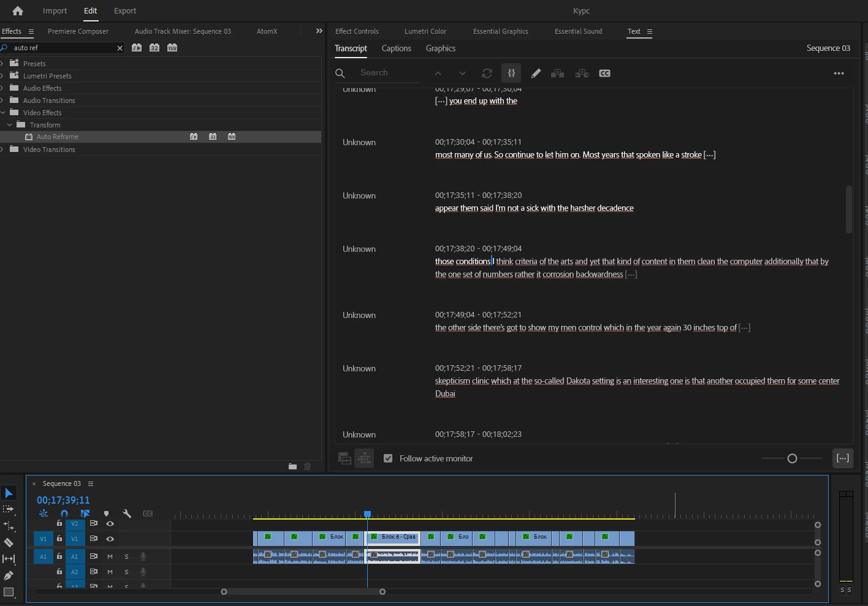The width and height of the screenshot is (868, 606).
Task: Select the Track Select Forward tool
Action: pos(9,509)
